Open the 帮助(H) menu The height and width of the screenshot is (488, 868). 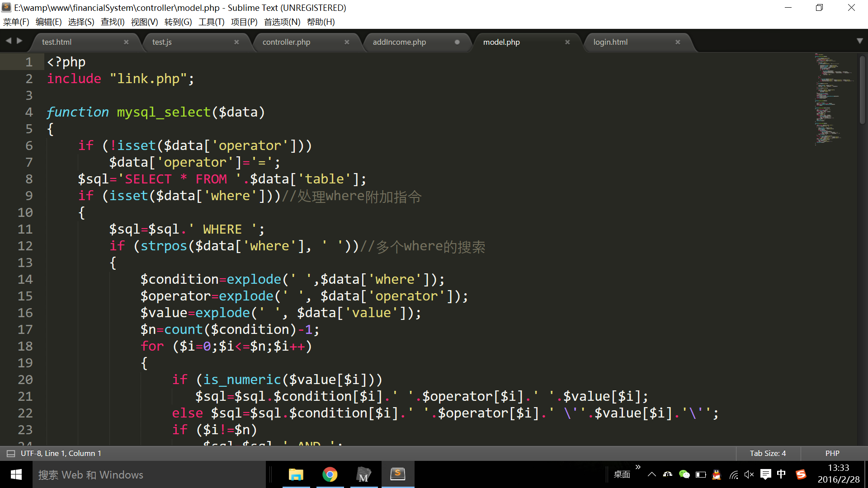click(x=321, y=22)
